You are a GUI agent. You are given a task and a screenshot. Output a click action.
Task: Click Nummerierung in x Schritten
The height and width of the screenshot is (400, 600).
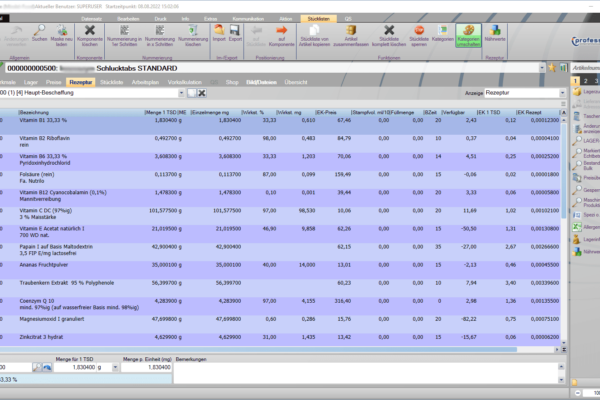coord(160,35)
